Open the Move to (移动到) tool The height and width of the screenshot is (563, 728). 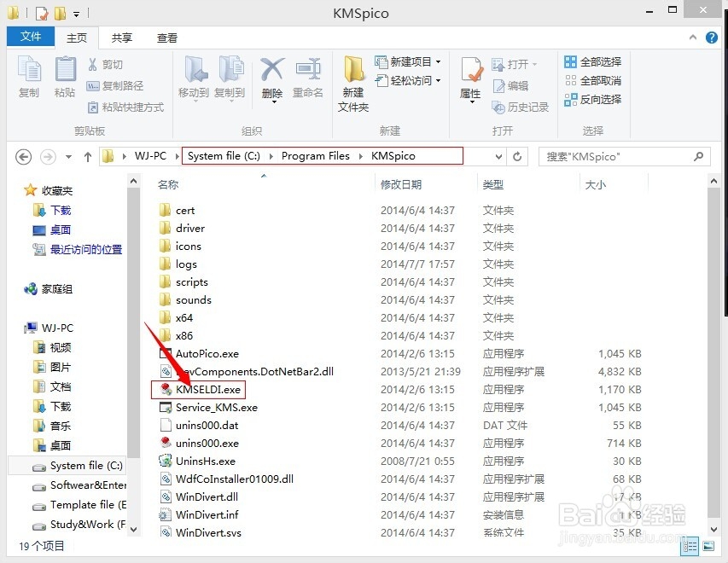pos(194,77)
